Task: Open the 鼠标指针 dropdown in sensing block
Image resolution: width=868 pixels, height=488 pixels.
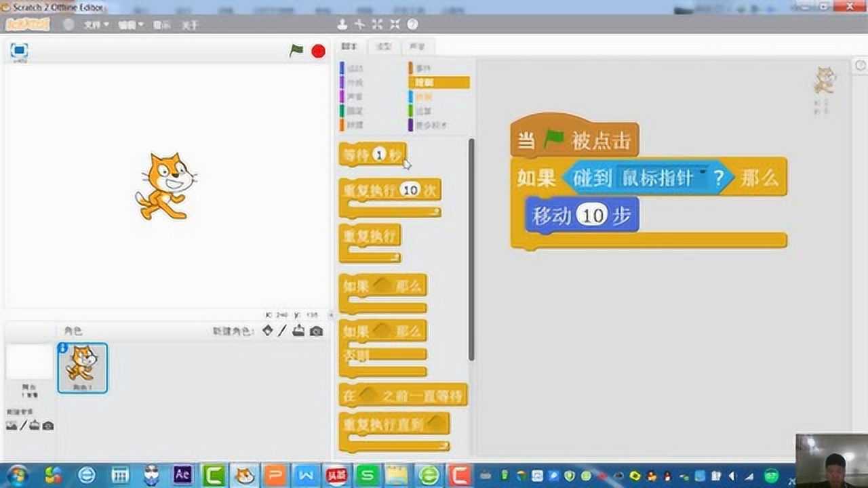Action: point(703,171)
